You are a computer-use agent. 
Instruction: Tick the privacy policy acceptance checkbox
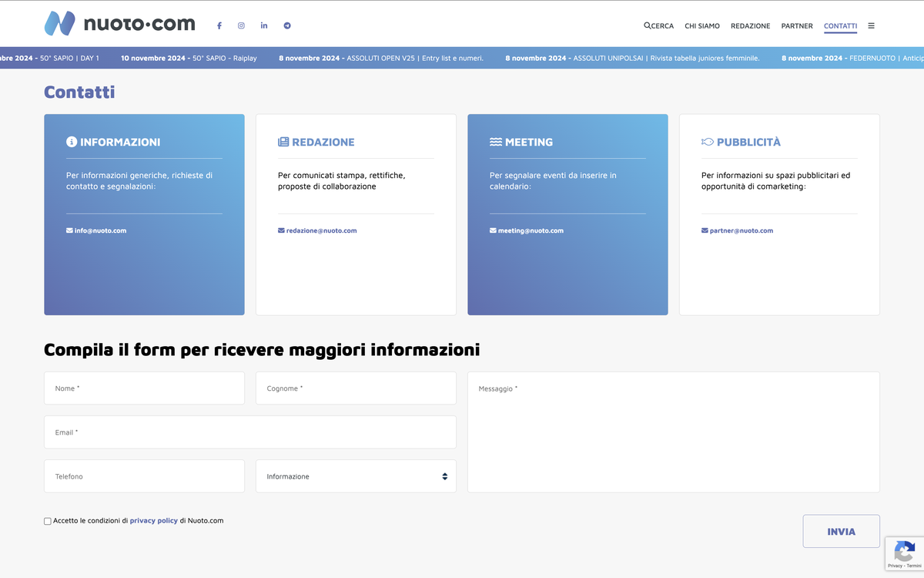pos(48,521)
